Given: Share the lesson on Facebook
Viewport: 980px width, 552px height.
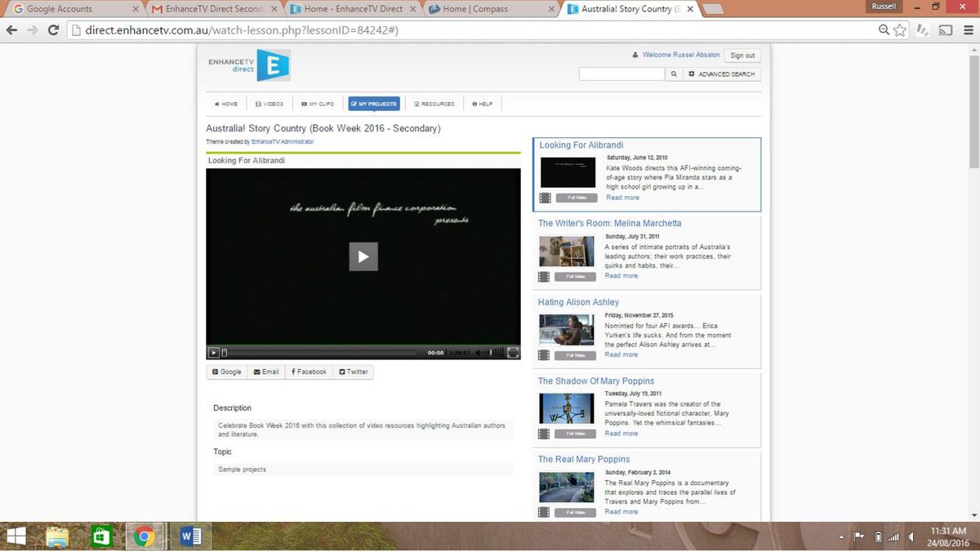Looking at the screenshot, I should (309, 372).
